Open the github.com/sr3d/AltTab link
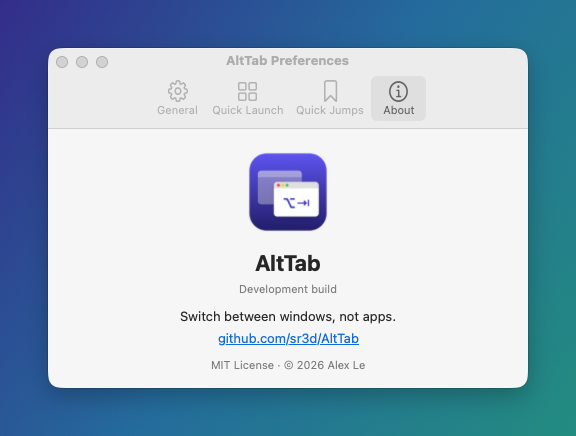The height and width of the screenshot is (436, 576). pyautogui.click(x=288, y=339)
